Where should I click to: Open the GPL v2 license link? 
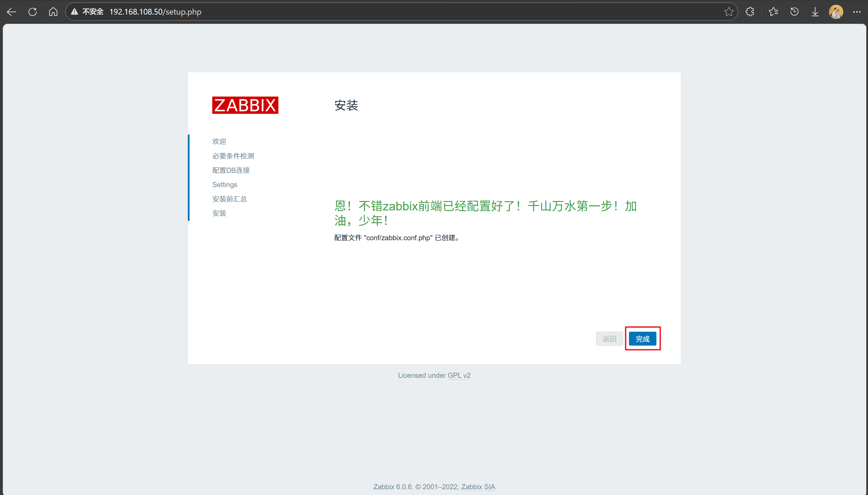tap(459, 375)
